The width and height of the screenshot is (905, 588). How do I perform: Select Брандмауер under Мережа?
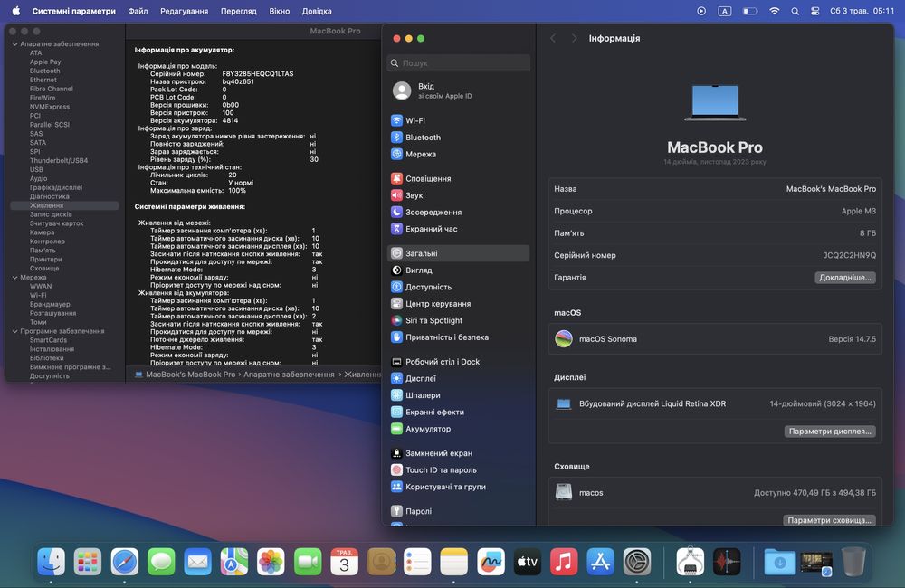point(50,304)
